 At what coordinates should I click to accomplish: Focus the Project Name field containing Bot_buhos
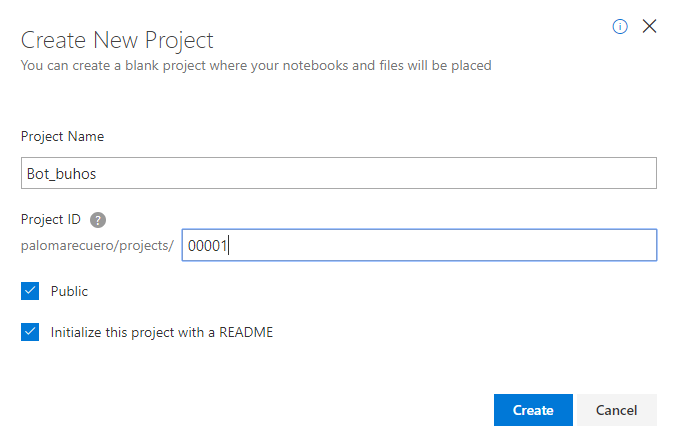(x=339, y=173)
